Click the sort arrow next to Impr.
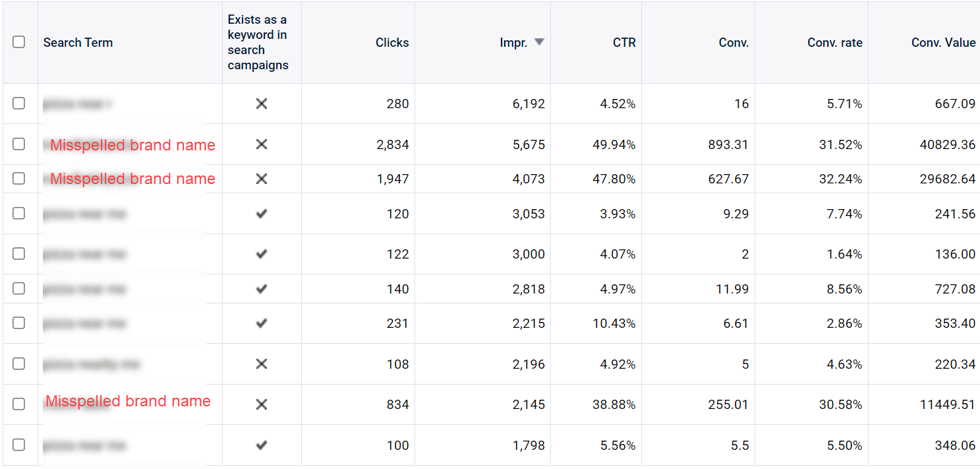 [539, 42]
